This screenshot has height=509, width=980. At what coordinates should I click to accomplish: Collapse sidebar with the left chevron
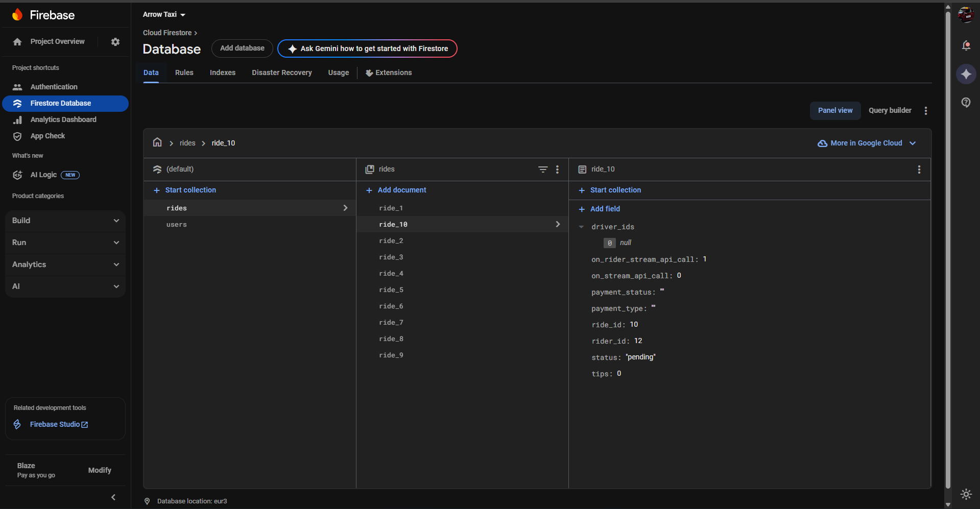(x=113, y=497)
